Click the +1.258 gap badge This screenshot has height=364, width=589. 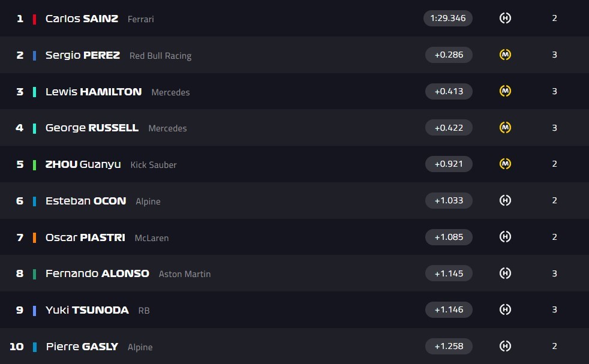(x=448, y=346)
